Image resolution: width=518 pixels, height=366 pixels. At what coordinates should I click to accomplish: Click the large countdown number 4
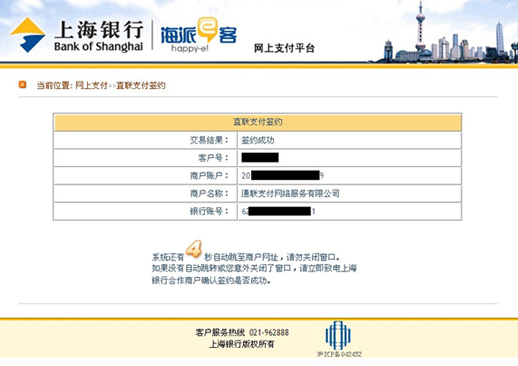pyautogui.click(x=194, y=249)
